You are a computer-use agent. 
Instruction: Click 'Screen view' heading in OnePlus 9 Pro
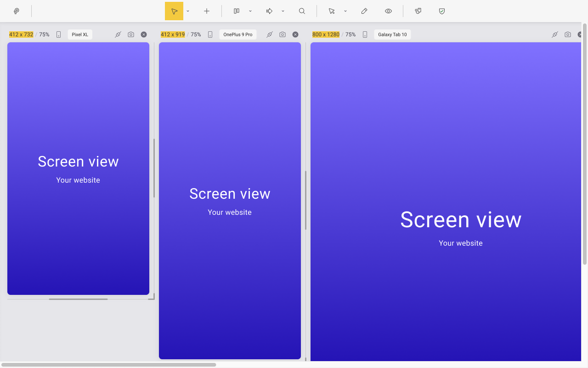230,194
